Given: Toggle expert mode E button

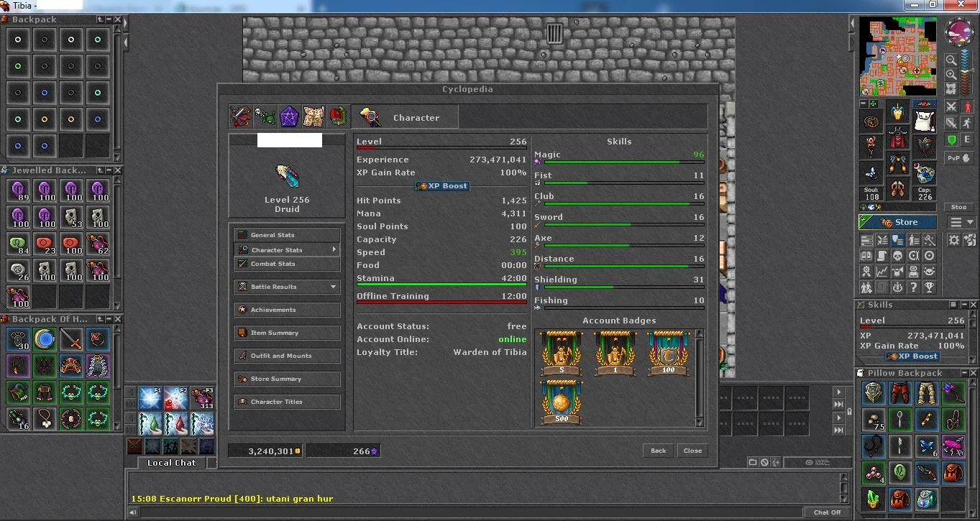Looking at the screenshot, I should pyautogui.click(x=967, y=140).
